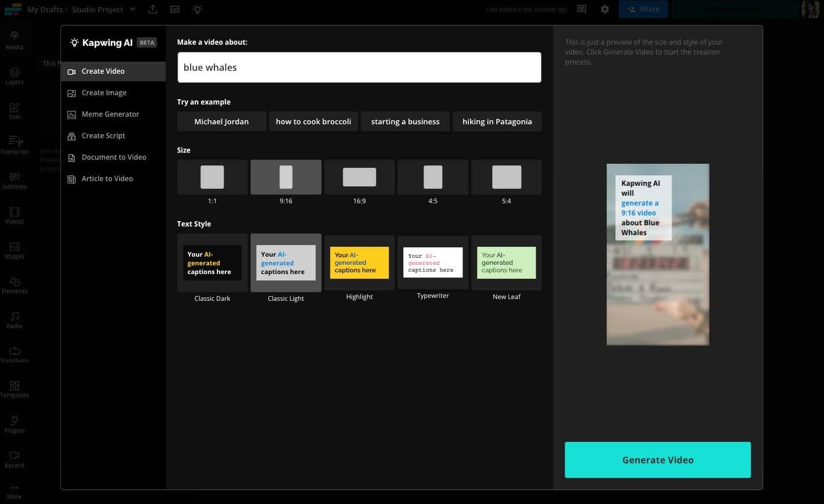Open the Layers panel in left sidebar

(15, 75)
